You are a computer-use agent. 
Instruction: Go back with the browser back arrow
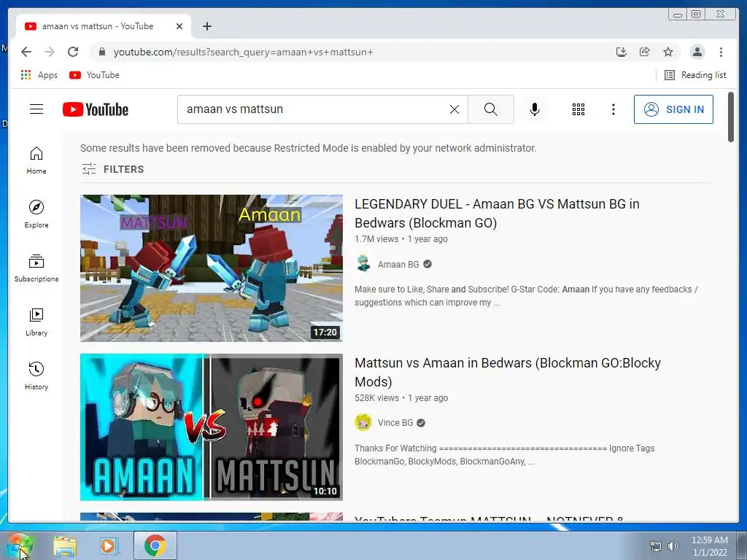tap(26, 52)
